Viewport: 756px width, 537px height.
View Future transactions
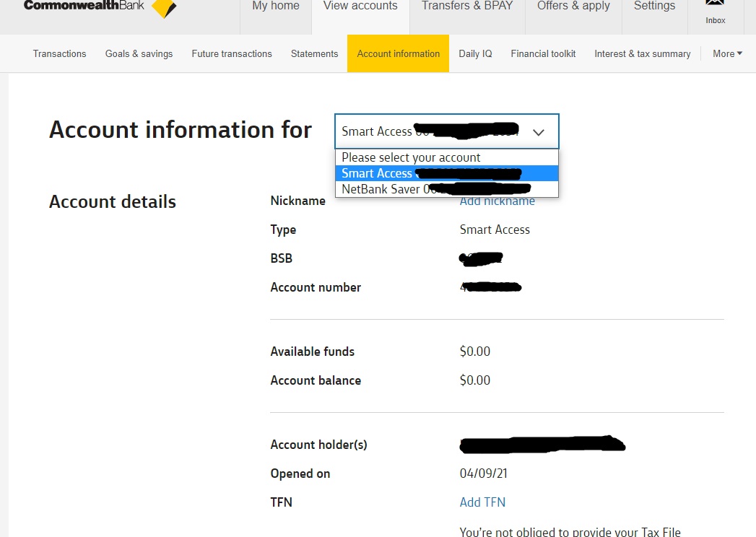232,53
